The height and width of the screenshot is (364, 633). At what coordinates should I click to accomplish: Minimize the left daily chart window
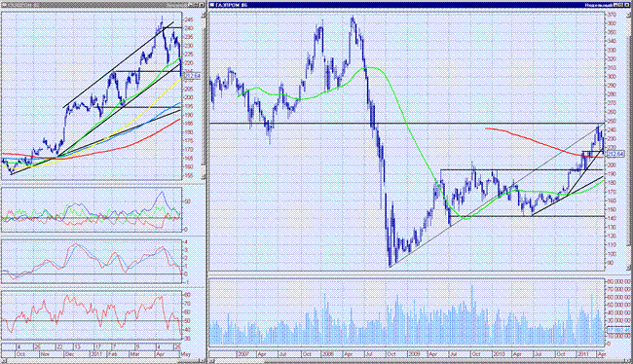coord(191,5)
